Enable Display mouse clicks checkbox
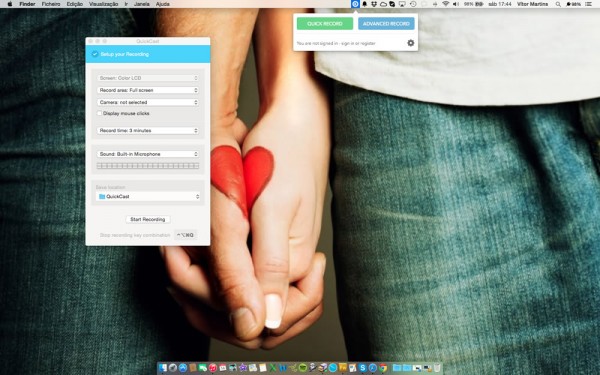Viewport: 600px width, 375px height. [x=99, y=113]
